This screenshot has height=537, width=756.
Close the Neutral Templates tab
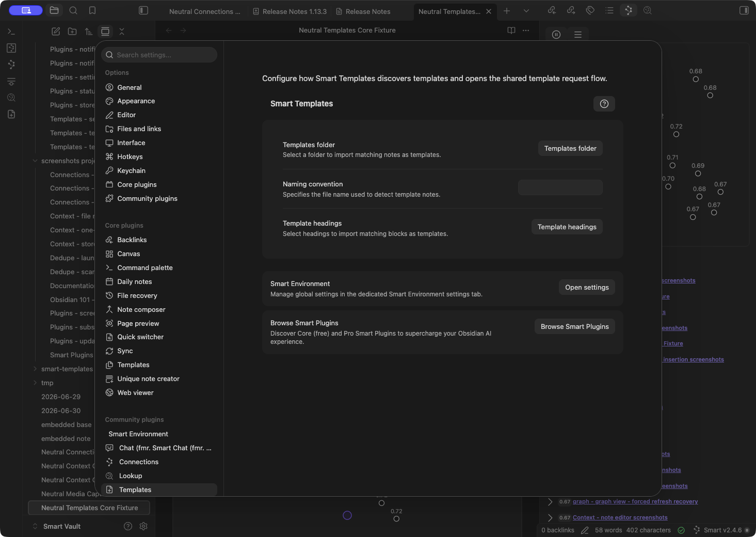pos(489,11)
